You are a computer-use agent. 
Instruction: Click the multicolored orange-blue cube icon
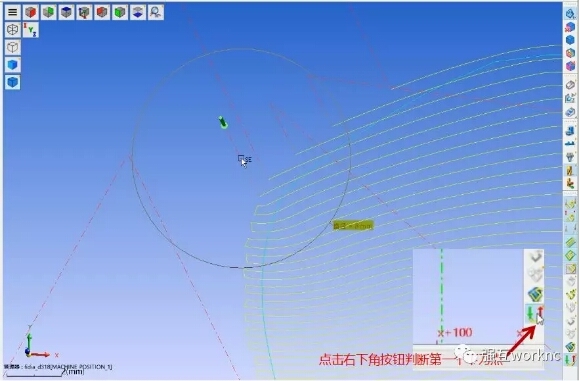570,53
